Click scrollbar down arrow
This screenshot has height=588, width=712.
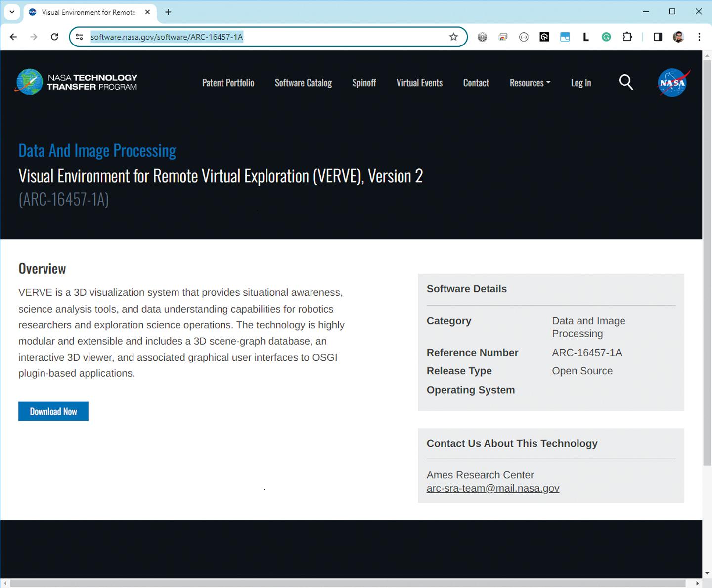pyautogui.click(x=707, y=574)
